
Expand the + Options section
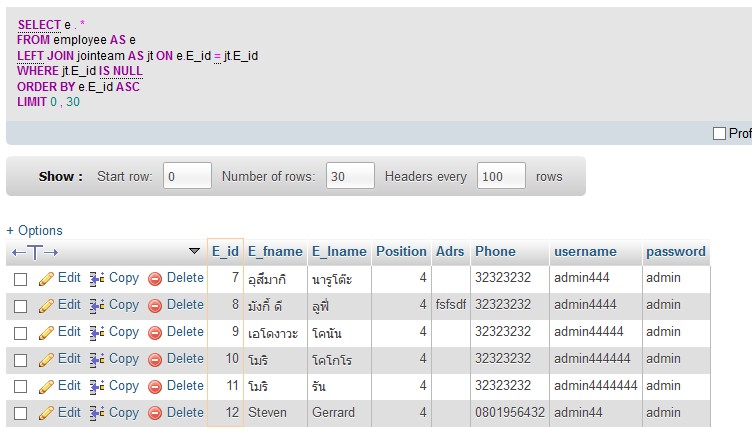tap(35, 231)
